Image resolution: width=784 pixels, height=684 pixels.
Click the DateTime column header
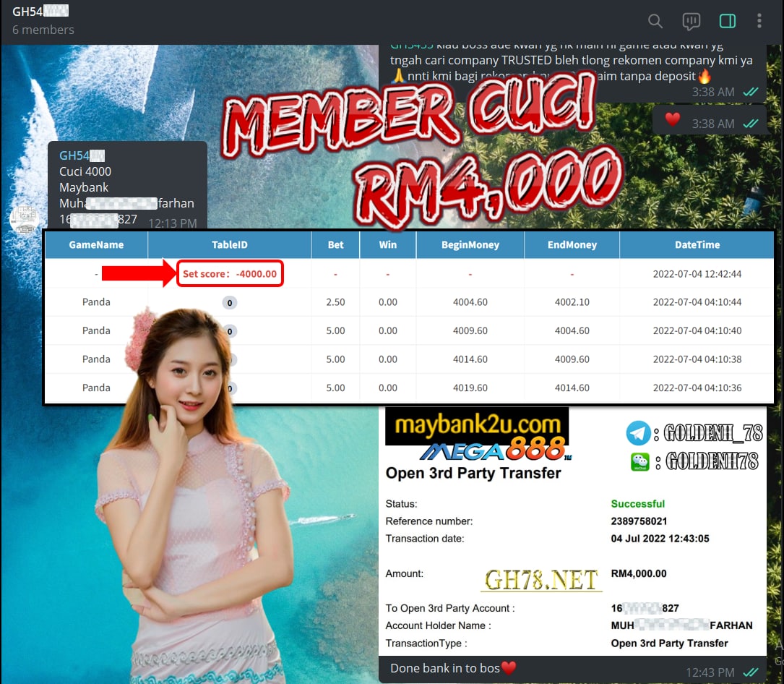(x=697, y=244)
